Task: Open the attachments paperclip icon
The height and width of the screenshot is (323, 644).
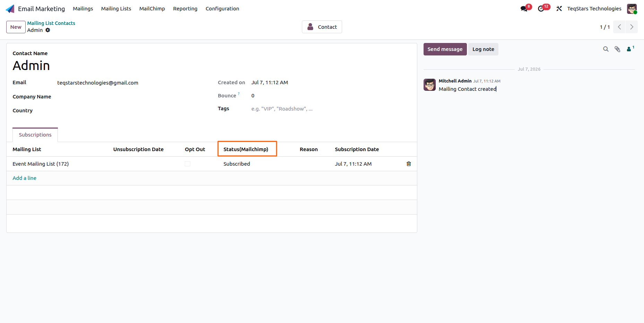Action: point(617,49)
